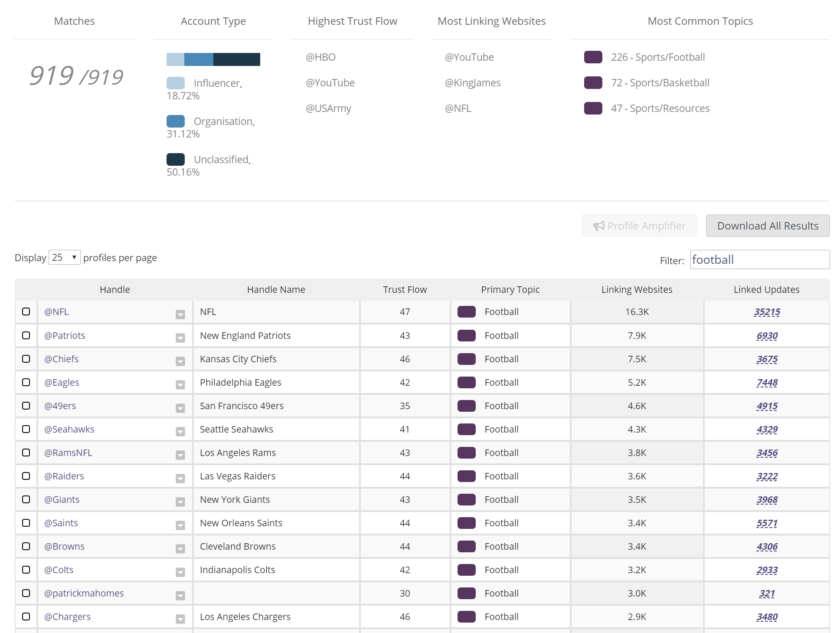Open dropdown arrow for @NFL handle
Viewport: 840px width, 633px height.
(180, 315)
